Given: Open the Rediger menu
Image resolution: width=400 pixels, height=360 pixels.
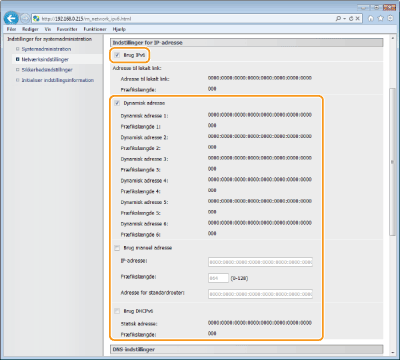Looking at the screenshot, I should [x=30, y=29].
